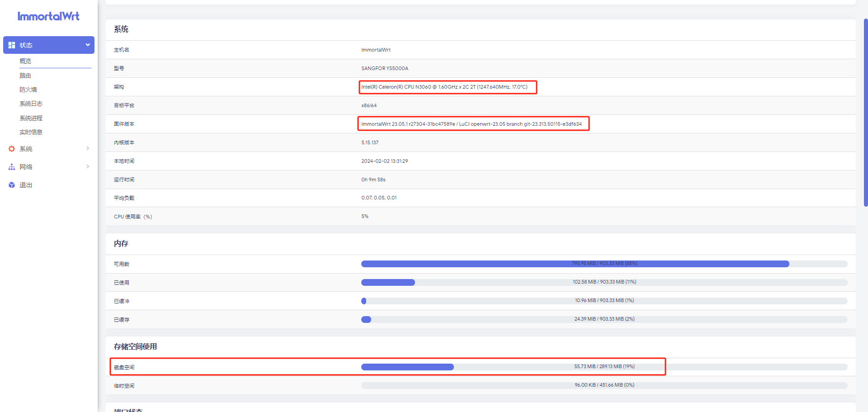Click the 退出 cube icon in sidebar
Screen dimensions: 868x412
12,185
